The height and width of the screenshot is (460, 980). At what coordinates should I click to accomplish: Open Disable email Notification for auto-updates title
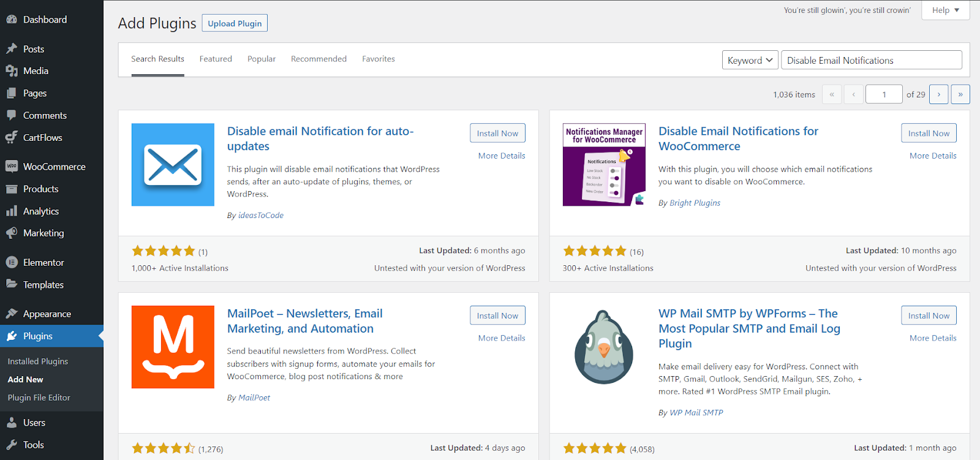(x=320, y=138)
